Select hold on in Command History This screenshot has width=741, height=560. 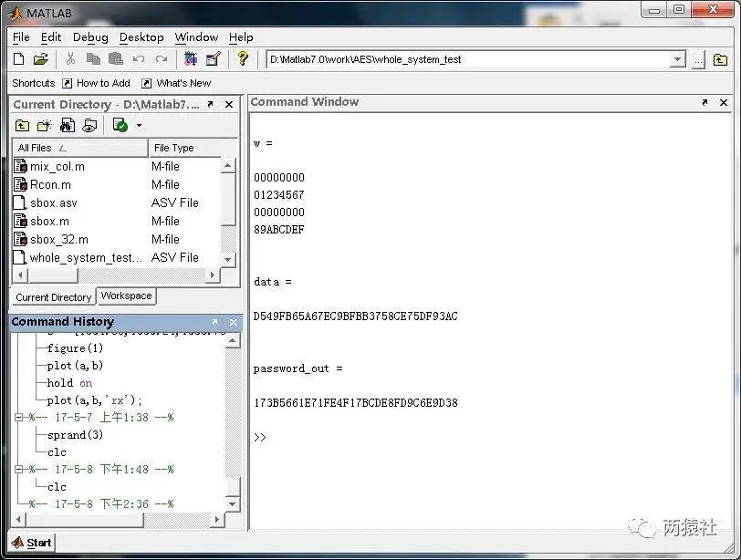(70, 383)
